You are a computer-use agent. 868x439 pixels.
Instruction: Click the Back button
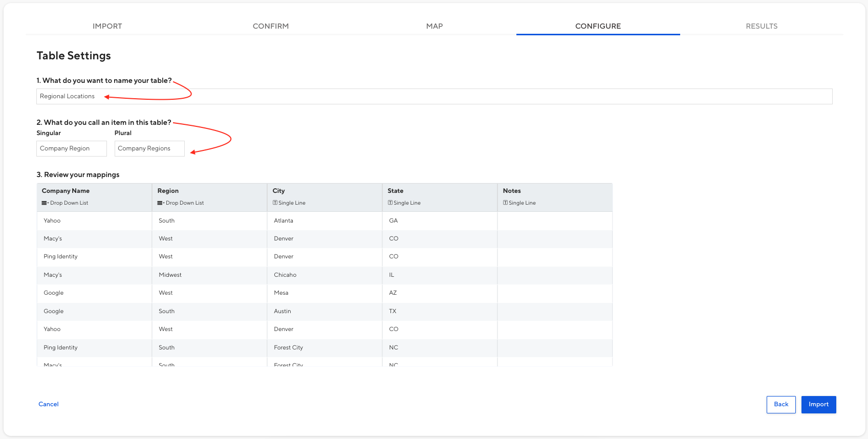781,404
